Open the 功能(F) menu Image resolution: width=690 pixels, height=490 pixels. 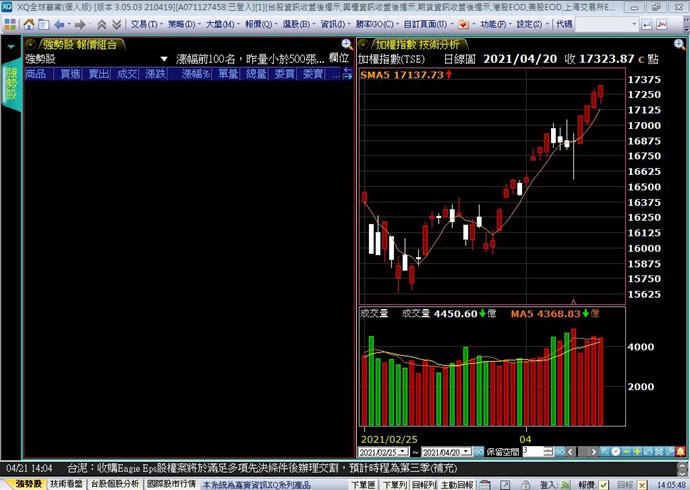point(496,25)
